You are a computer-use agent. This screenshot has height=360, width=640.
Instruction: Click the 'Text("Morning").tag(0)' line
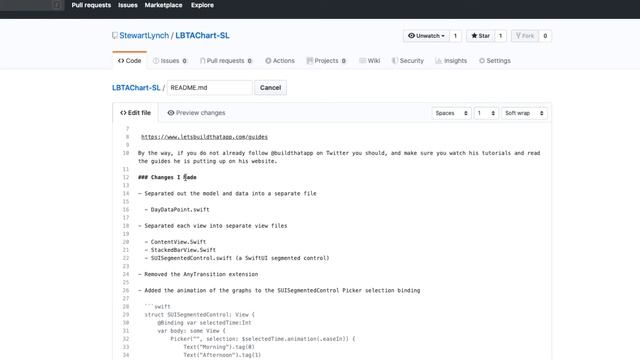[x=219, y=347]
